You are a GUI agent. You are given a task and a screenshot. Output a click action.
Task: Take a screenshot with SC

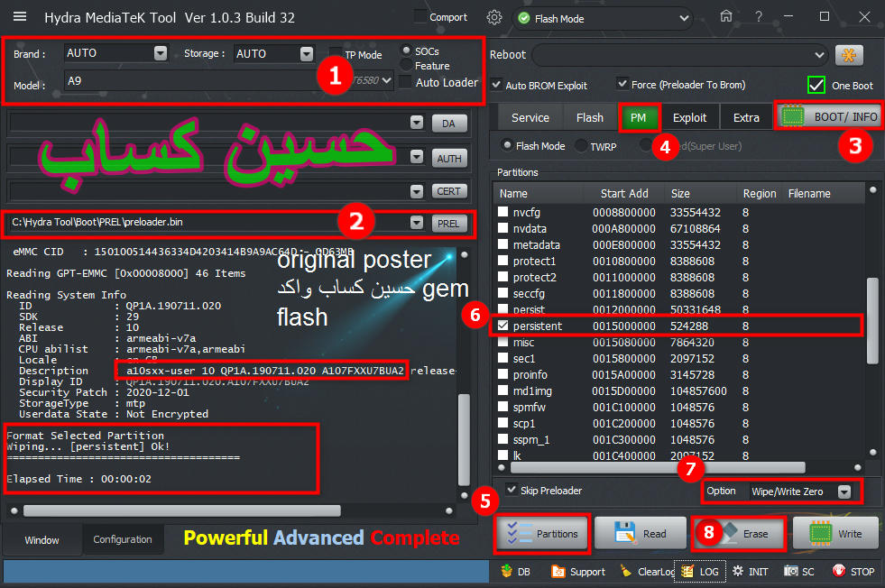click(798, 572)
